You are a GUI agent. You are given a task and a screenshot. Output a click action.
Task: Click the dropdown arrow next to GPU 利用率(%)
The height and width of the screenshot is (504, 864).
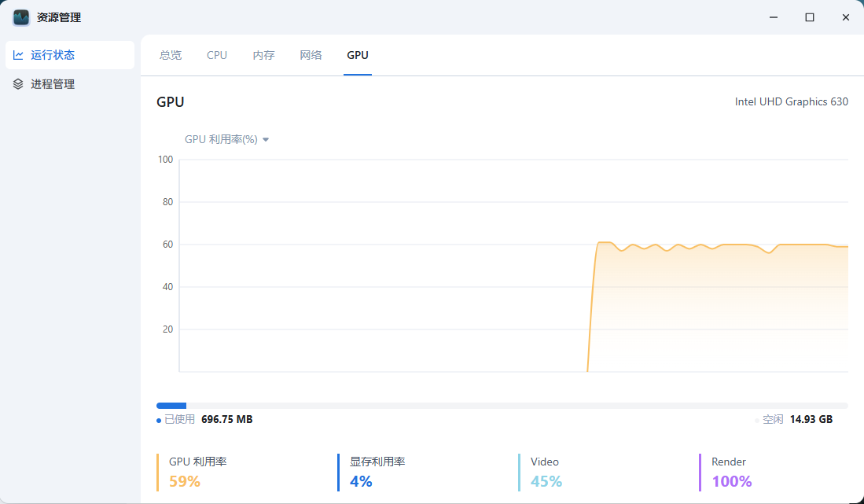[x=266, y=140]
